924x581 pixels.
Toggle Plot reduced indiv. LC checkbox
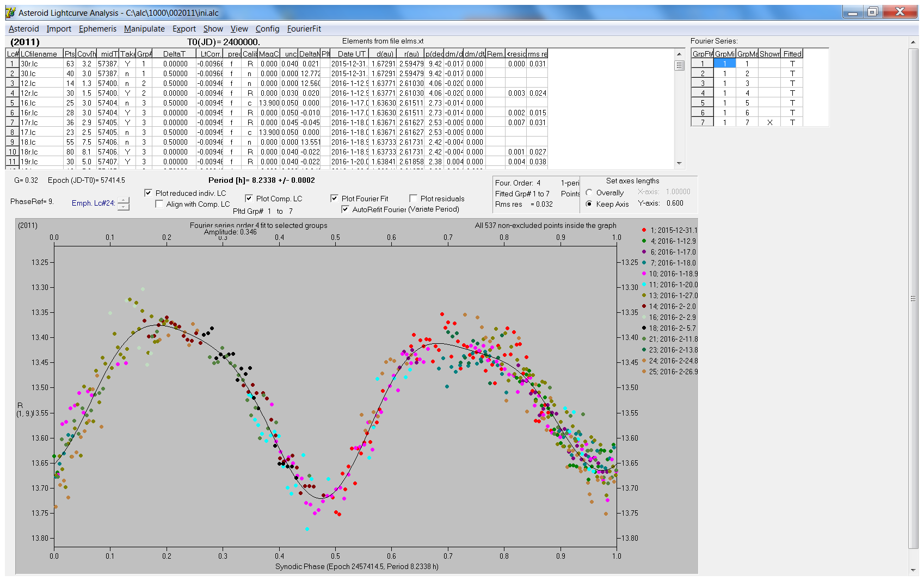coord(148,193)
